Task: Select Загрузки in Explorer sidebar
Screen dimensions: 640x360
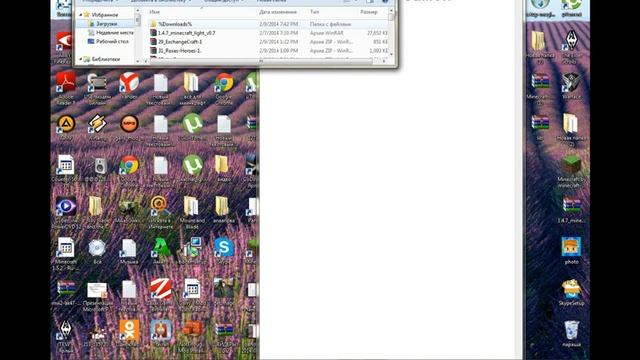Action: 106,24
